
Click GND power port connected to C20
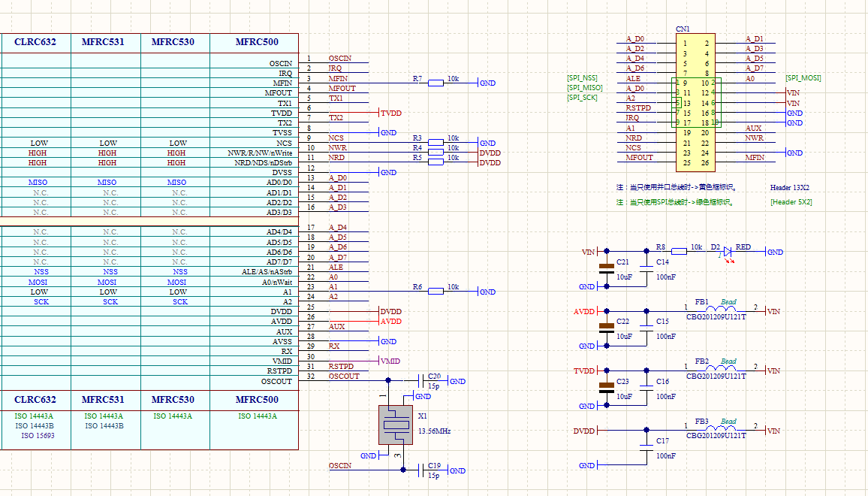(457, 381)
